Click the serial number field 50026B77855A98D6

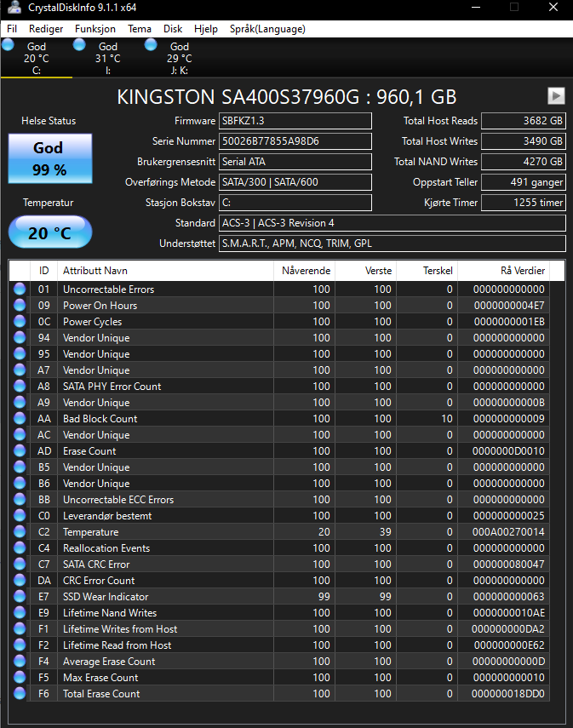[x=295, y=141]
